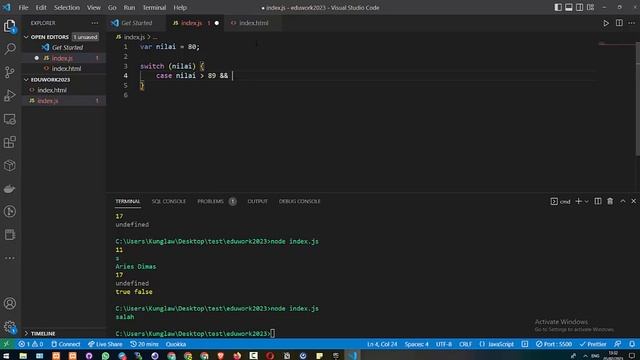Click Connect in the status bar

(65, 344)
